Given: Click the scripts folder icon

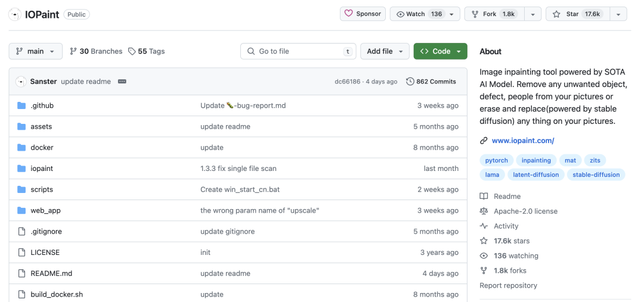Looking at the screenshot, I should point(22,189).
